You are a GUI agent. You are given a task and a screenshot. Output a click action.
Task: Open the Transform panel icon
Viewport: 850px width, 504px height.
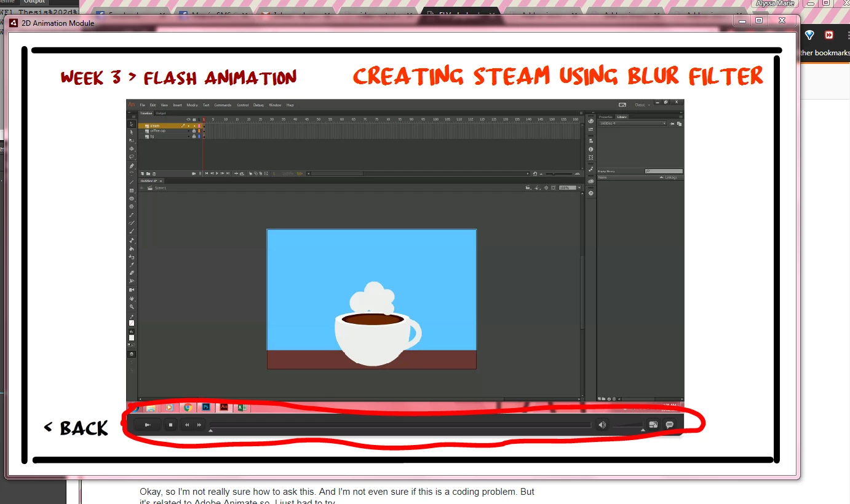[591, 158]
